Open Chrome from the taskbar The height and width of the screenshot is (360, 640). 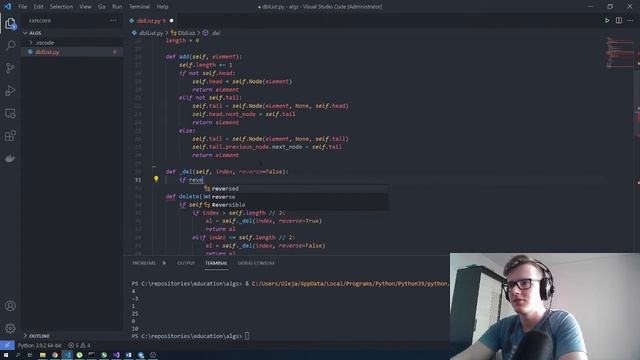pyautogui.click(x=55, y=355)
